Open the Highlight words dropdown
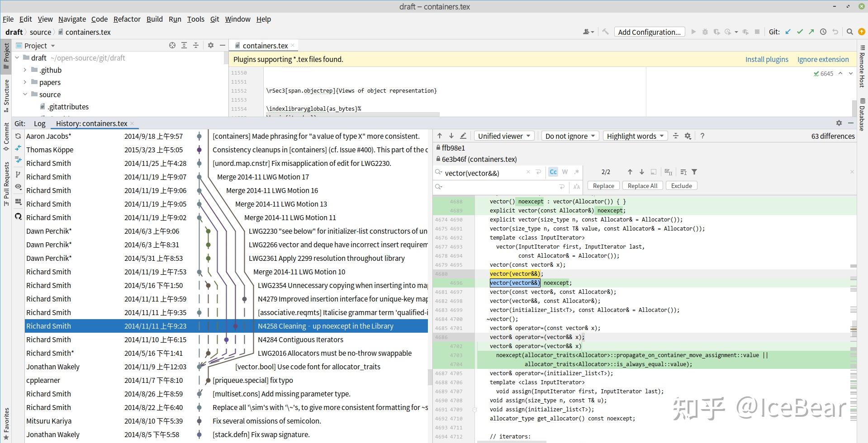The width and height of the screenshot is (868, 443). [x=636, y=136]
